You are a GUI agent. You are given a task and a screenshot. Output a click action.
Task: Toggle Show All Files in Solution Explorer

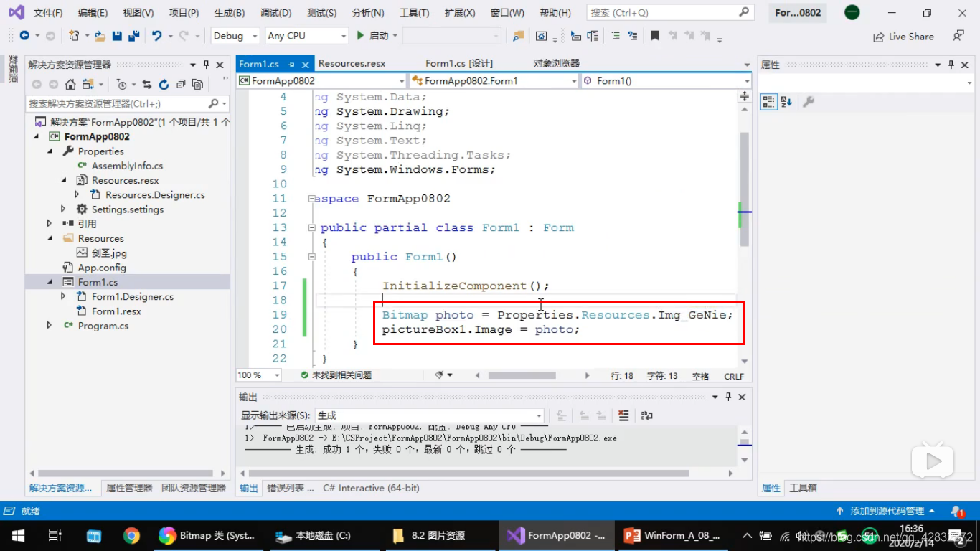(197, 85)
